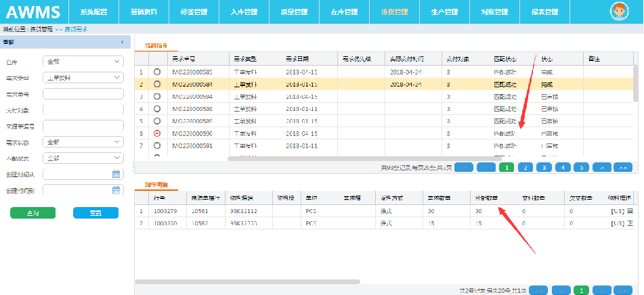Collapse the left query panel
644x295 pixels.
click(x=121, y=43)
